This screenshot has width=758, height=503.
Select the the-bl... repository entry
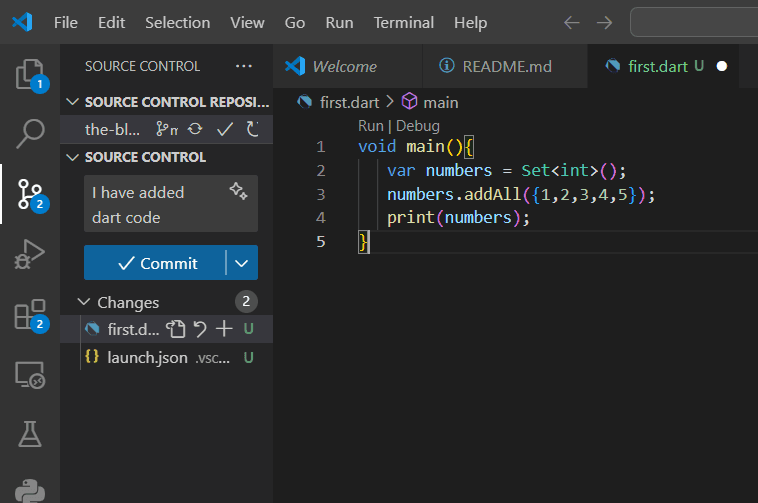point(112,129)
